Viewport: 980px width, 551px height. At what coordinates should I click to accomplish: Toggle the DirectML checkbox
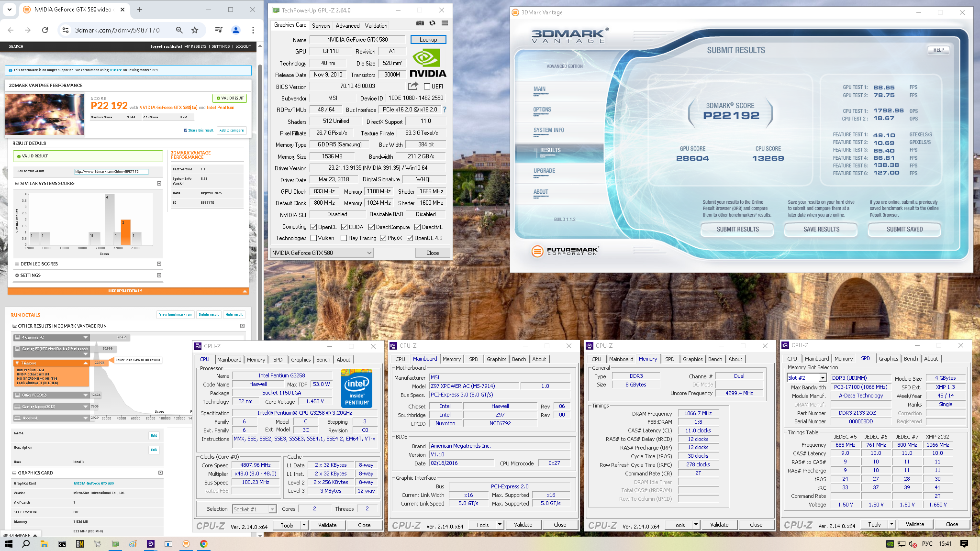tap(417, 227)
